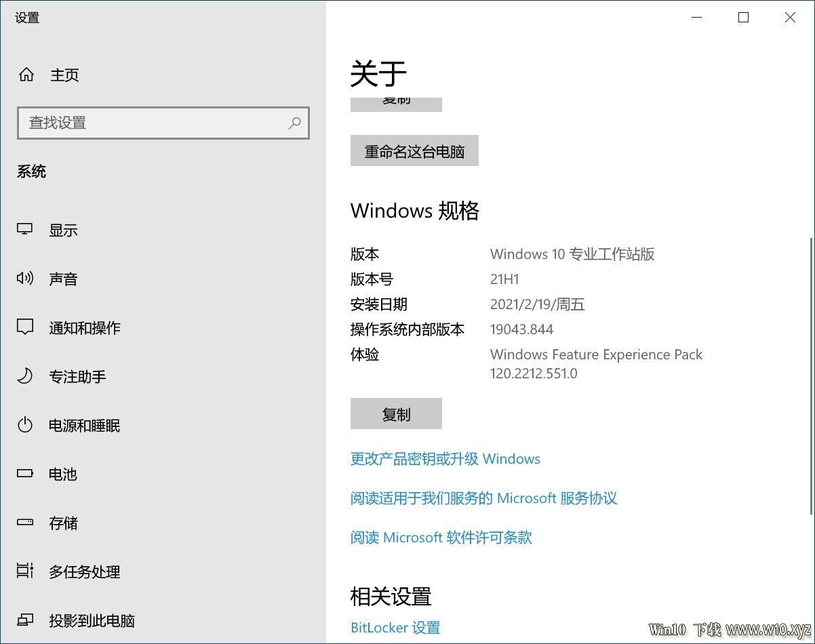Viewport: 815px width, 644px height.
Task: Open the Microsoft 服务协议 link
Action: [484, 498]
